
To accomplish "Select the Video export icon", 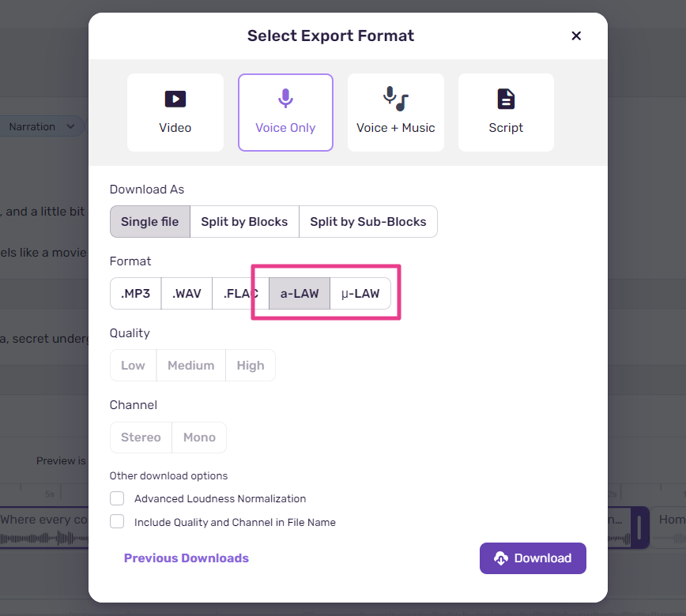I will pyautogui.click(x=175, y=99).
